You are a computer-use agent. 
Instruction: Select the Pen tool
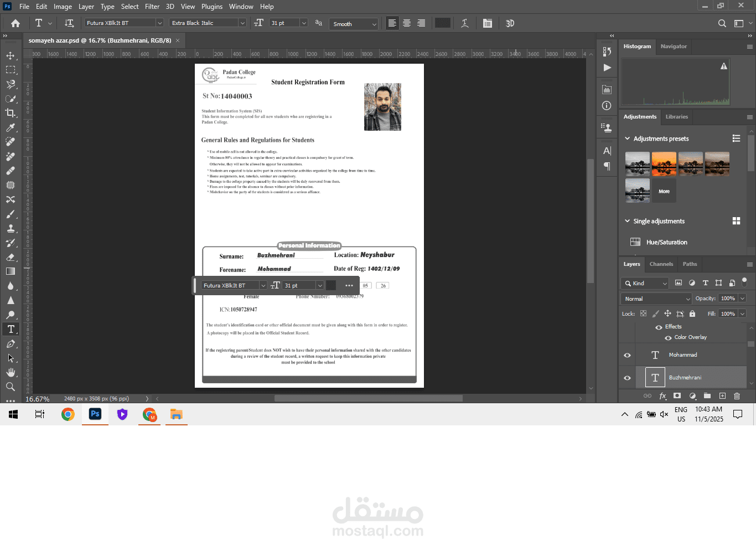point(11,344)
